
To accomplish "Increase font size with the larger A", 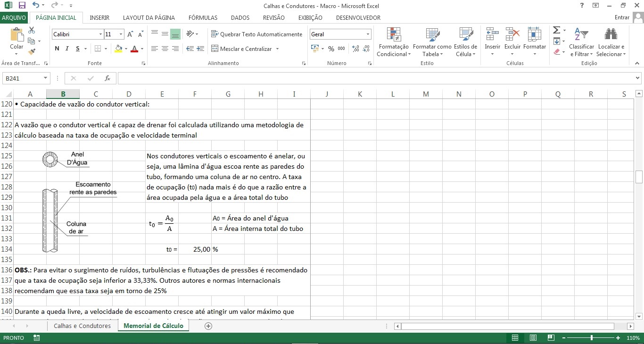I will [x=131, y=34].
